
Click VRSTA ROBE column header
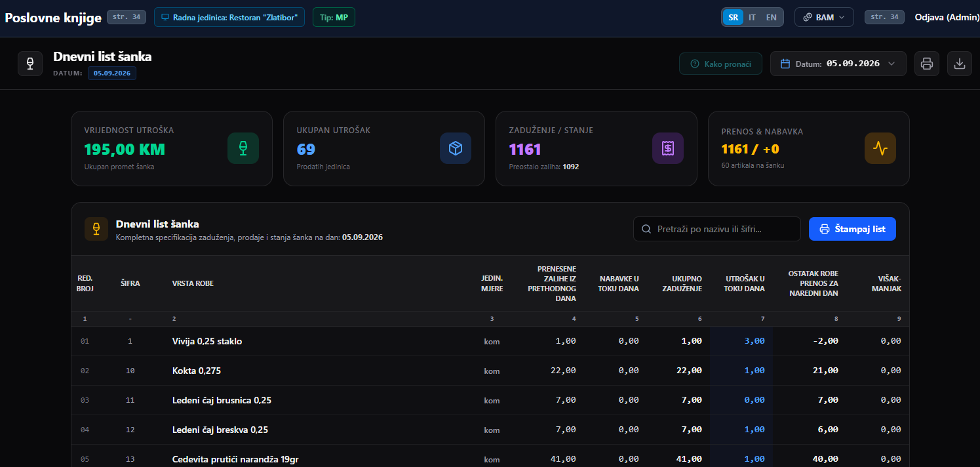(193, 283)
